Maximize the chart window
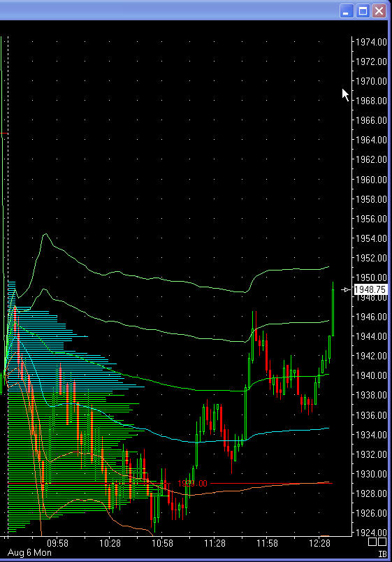This screenshot has height=562, width=392. pos(363,11)
